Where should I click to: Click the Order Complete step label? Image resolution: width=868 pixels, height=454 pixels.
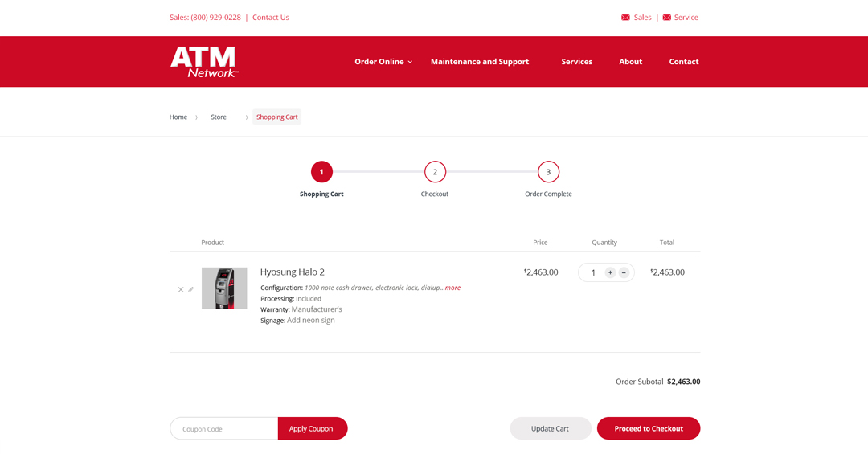click(x=549, y=194)
